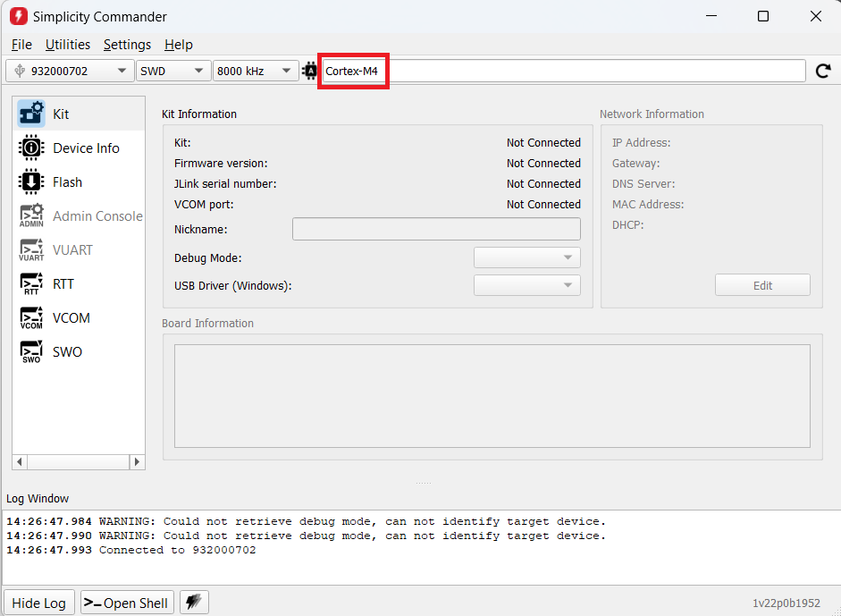Expand the 8000 kHz speed dropdown
Image resolution: width=841 pixels, height=616 pixels.
tap(255, 71)
